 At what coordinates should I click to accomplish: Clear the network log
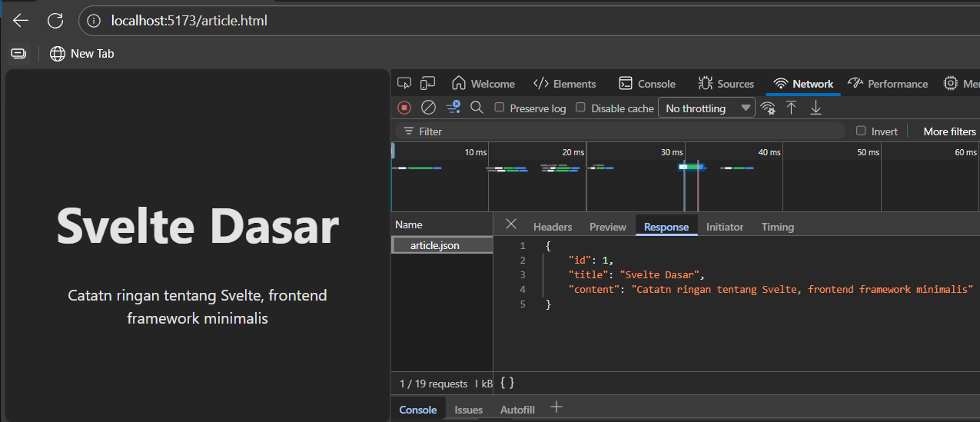pos(429,108)
